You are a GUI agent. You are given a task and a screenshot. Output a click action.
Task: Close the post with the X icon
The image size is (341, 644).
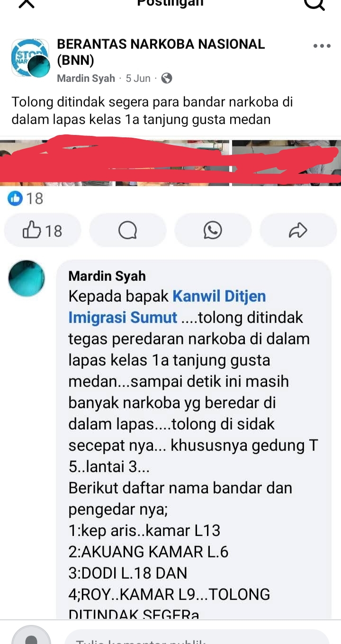27,3
